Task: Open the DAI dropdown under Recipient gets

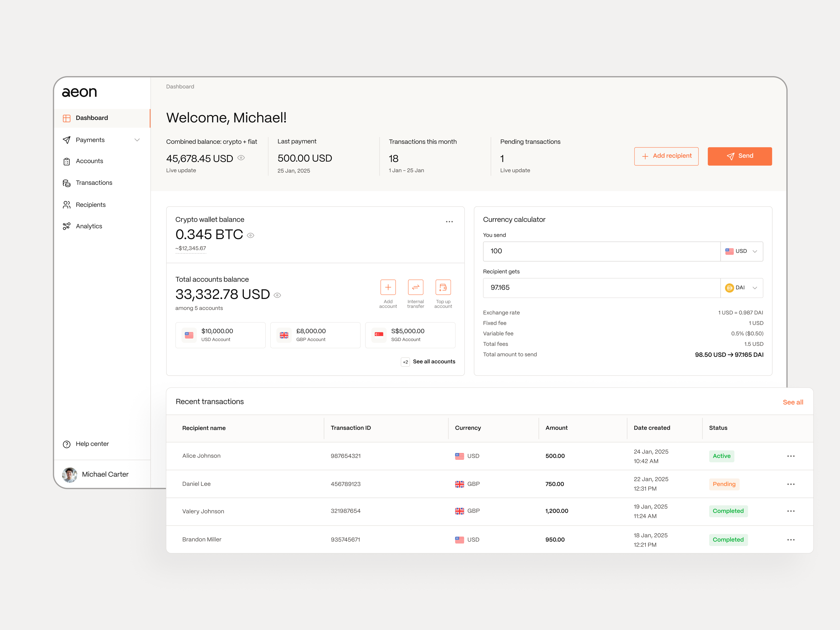Action: [x=742, y=288]
